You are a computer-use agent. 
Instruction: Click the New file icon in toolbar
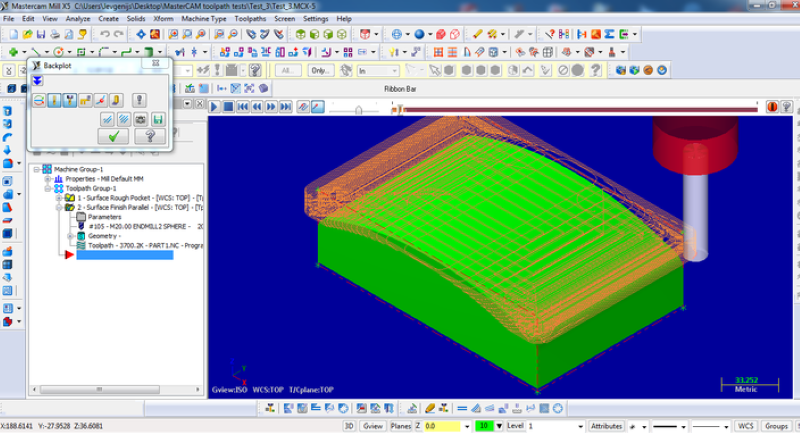pyautogui.click(x=11, y=34)
